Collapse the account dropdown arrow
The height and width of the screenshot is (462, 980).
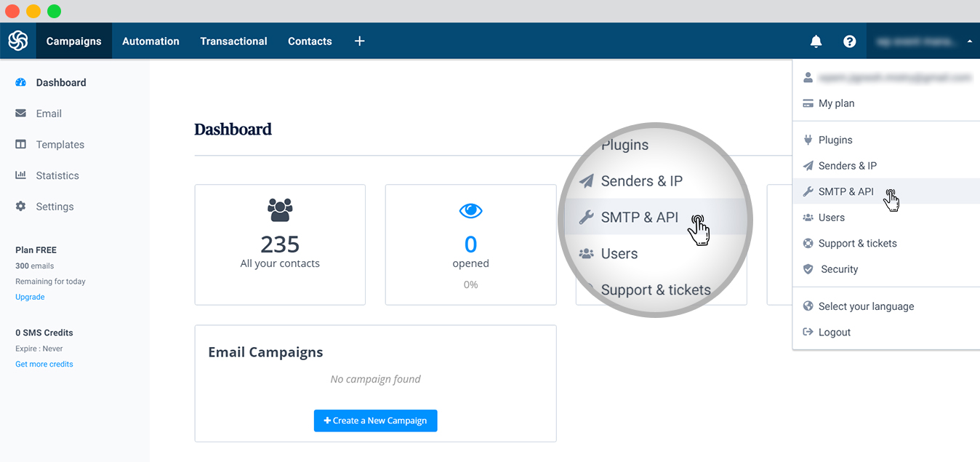969,41
